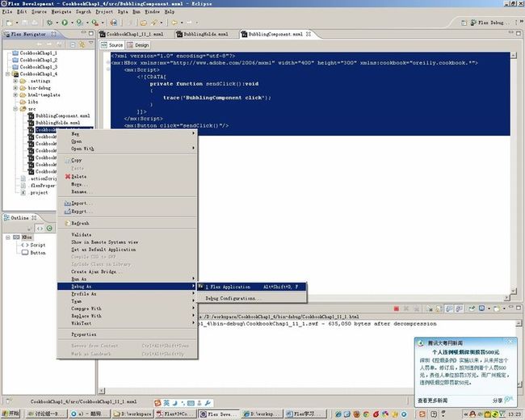Click the Windows Start button
This screenshot has height=420, width=525.
[x=10, y=414]
